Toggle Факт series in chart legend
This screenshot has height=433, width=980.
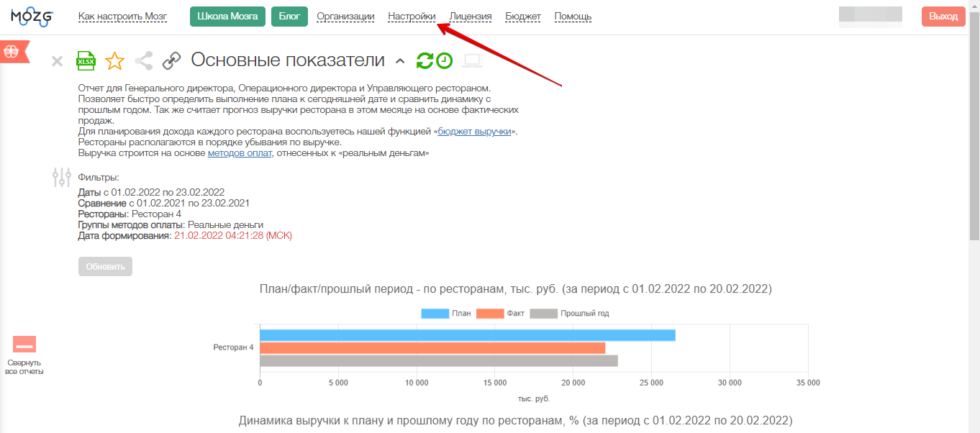(x=501, y=314)
